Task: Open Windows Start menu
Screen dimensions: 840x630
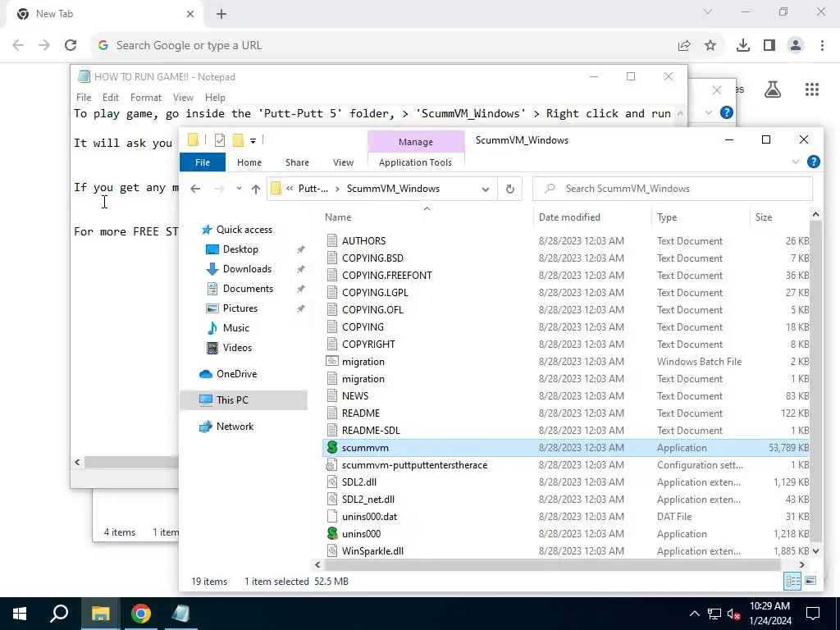Action: pyautogui.click(x=20, y=614)
